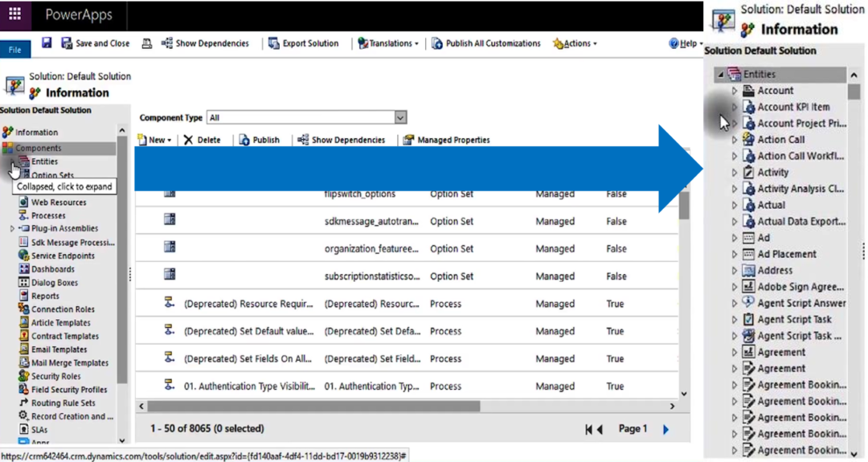Expand the Plug-in Assemblies node
This screenshot has height=462, width=868.
(12, 228)
